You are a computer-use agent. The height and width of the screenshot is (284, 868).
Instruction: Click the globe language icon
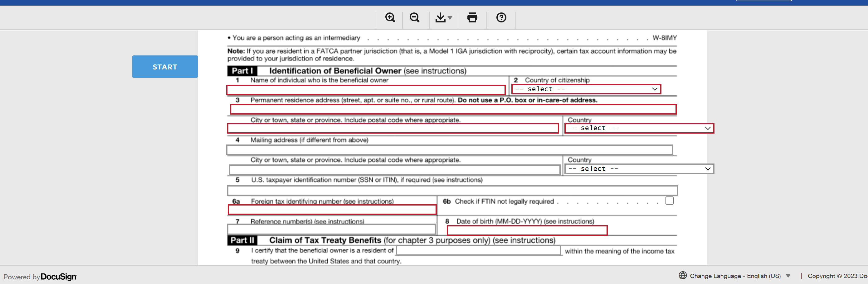coord(682,275)
